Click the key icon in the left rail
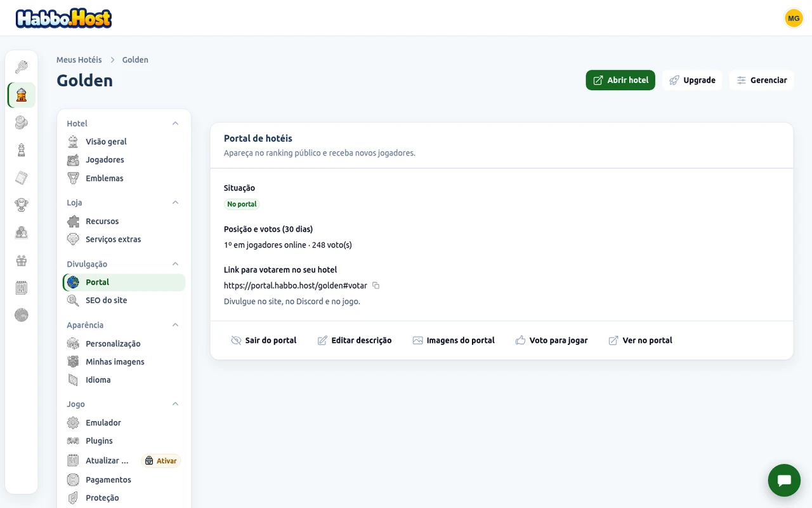Image resolution: width=812 pixels, height=508 pixels. coord(22,67)
